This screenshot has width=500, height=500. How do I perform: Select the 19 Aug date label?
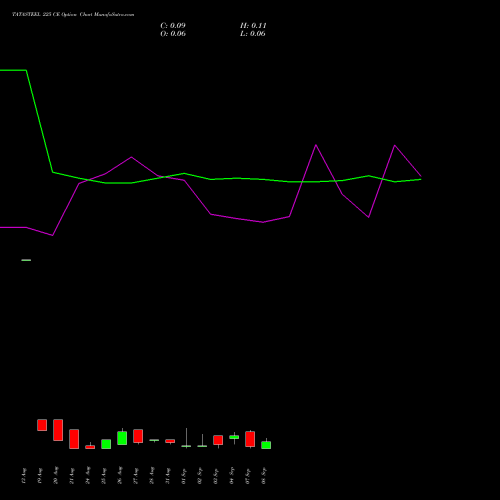pos(40,476)
